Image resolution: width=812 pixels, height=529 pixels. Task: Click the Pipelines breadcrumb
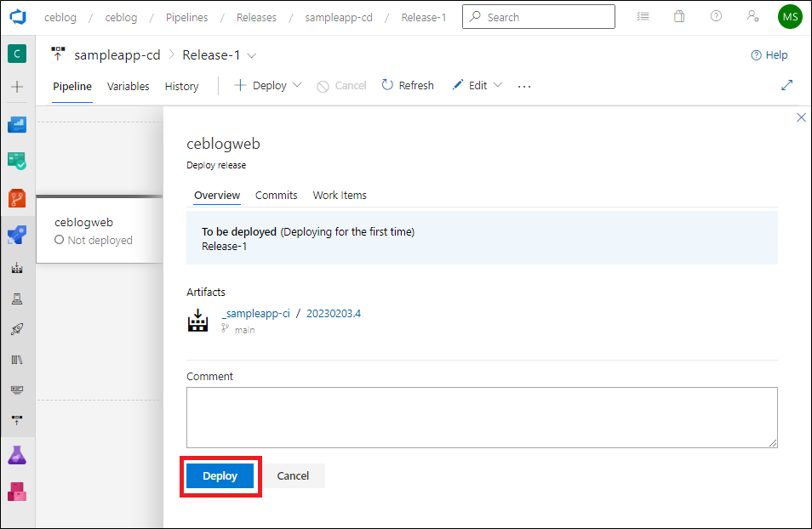tap(187, 17)
